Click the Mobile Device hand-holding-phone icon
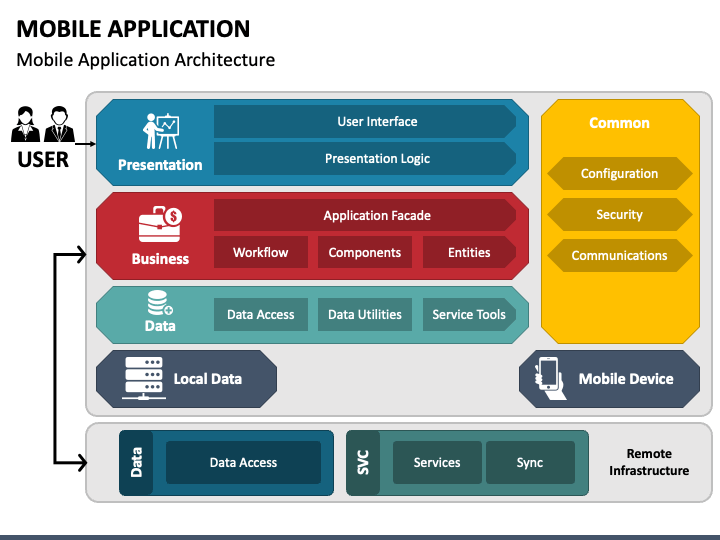Screen dimensions: 720x540 550,378
